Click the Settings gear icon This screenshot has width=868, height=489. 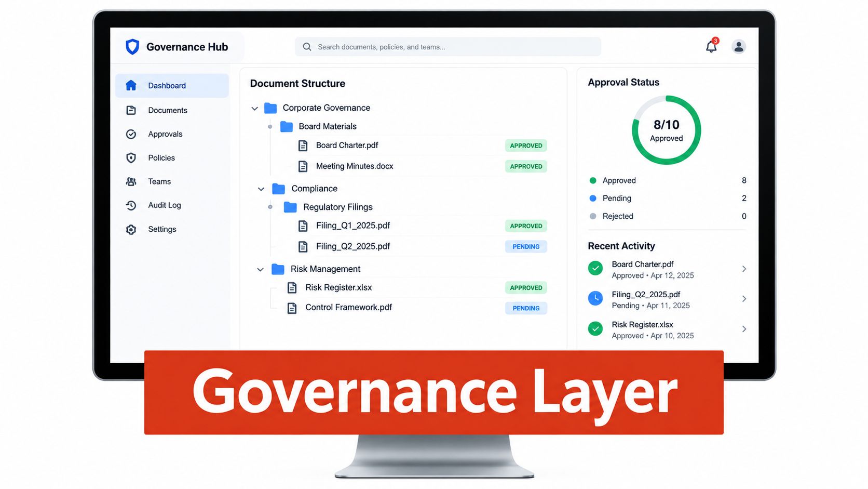131,229
